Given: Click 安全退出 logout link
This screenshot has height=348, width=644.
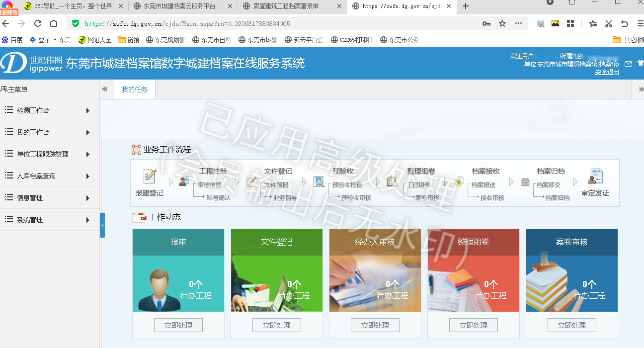Looking at the screenshot, I should coord(607,72).
